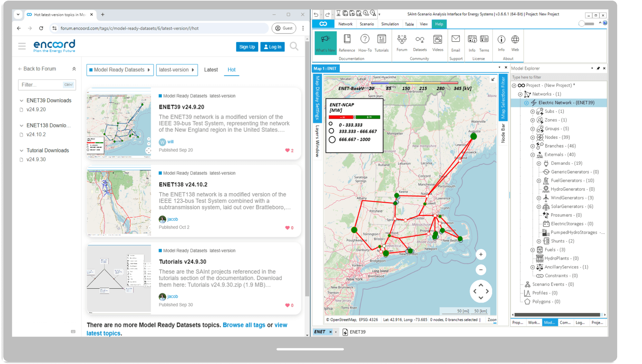Click the Sign Up button
The width and height of the screenshot is (642, 364).
(x=247, y=47)
